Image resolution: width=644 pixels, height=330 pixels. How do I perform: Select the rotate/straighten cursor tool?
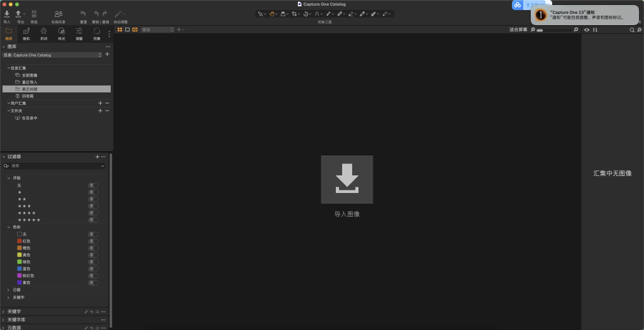tap(306, 14)
